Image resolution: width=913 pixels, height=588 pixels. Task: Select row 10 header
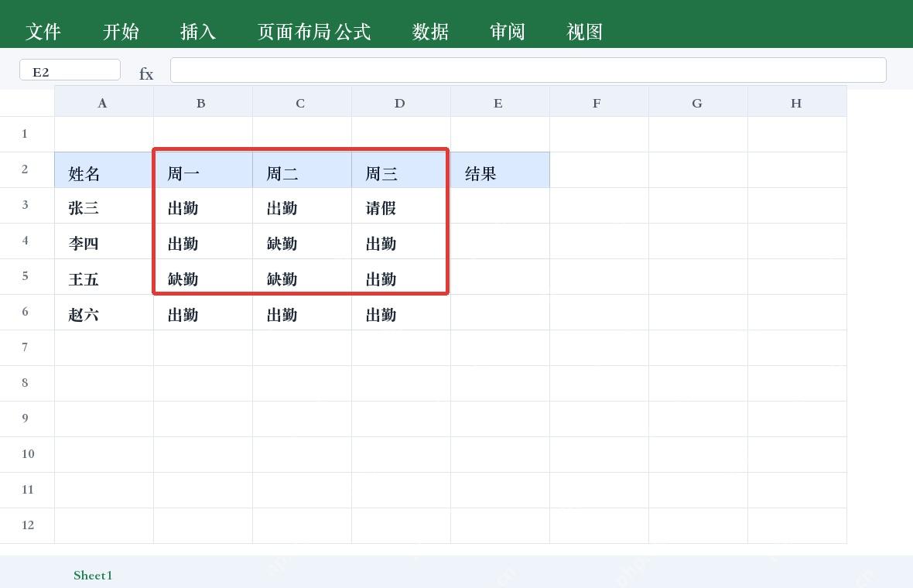click(27, 454)
